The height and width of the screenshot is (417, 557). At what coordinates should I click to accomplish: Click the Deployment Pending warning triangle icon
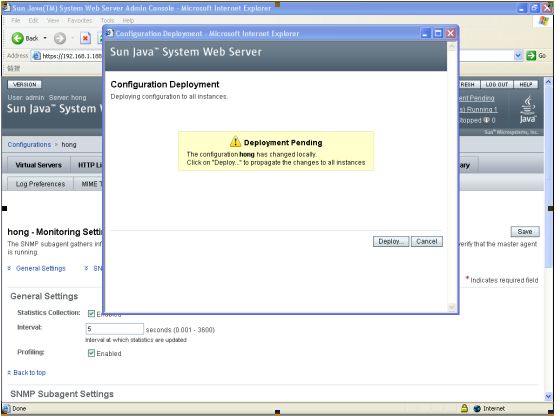click(x=235, y=141)
